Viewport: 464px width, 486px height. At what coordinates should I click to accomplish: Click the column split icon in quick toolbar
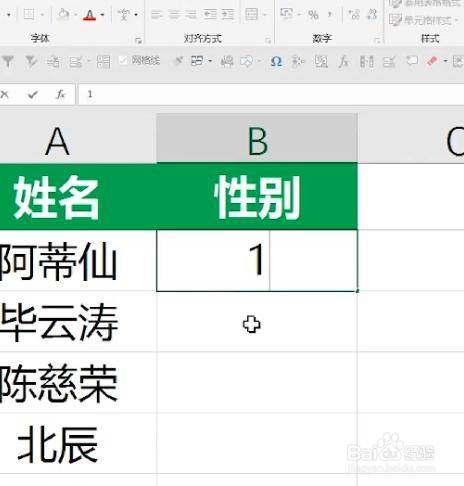(x=366, y=62)
